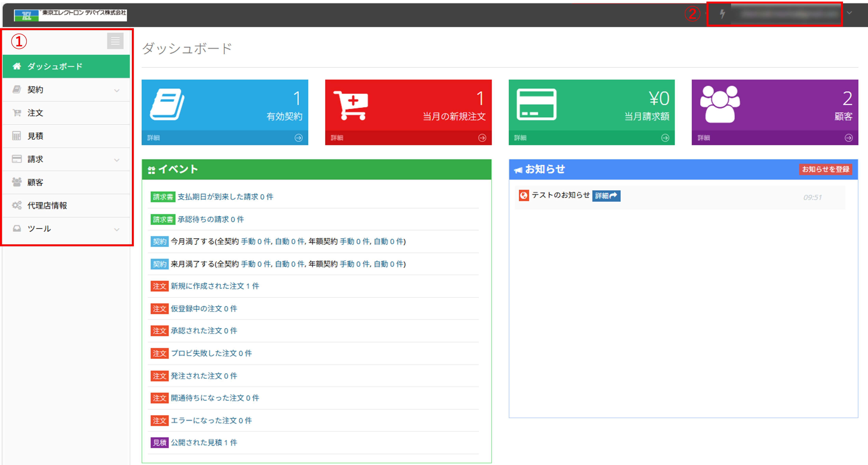Open the user account dropdown arrow in header
Image resolution: width=868 pixels, height=465 pixels.
(849, 13)
